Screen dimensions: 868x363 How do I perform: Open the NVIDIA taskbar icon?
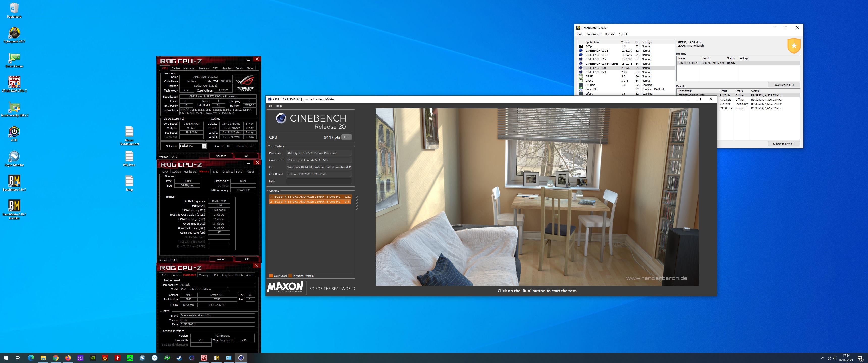click(93, 358)
